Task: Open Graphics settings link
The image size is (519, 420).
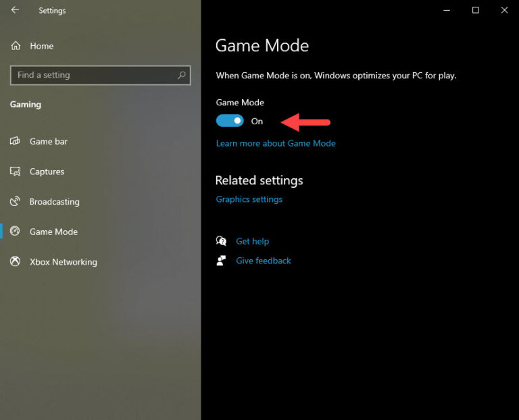Action: 249,199
